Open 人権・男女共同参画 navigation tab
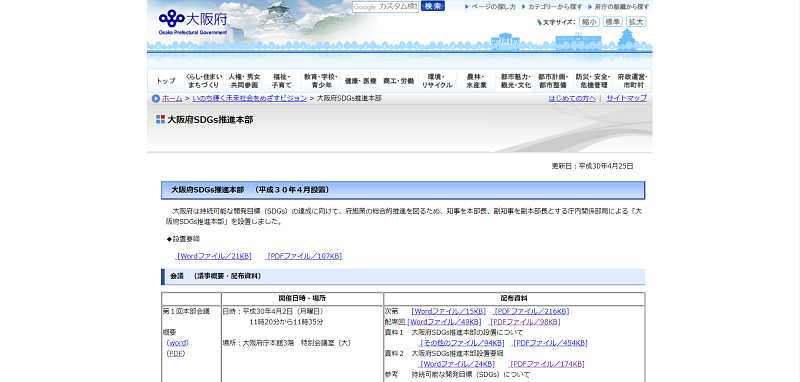This screenshot has width=800, height=382. coord(244,81)
